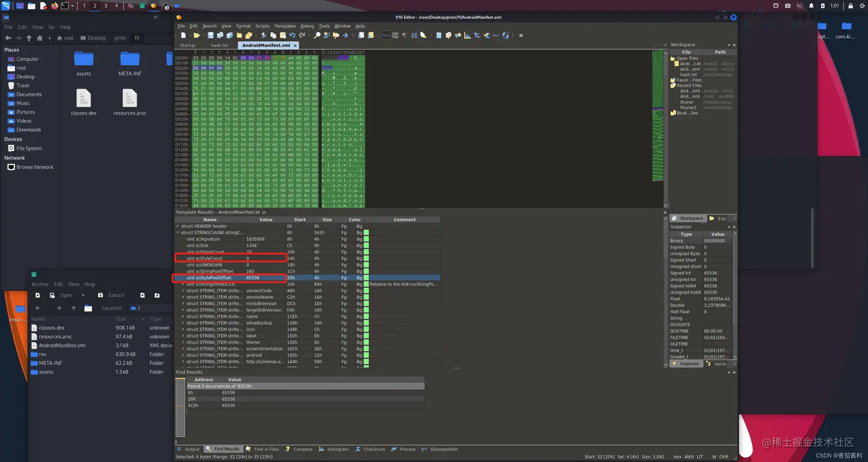Select Downloads in file manager sidebar
Screen dimensions: 868x462
point(29,130)
